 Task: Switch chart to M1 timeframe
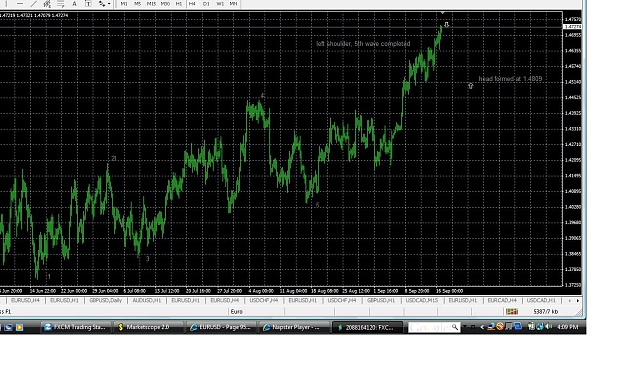point(124,4)
